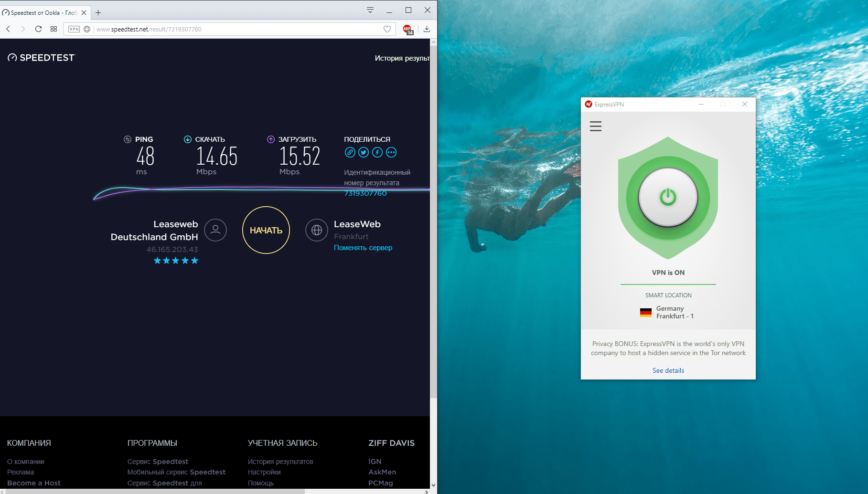Open a new browser tab
Viewport: 868px width, 494px height.
[98, 13]
